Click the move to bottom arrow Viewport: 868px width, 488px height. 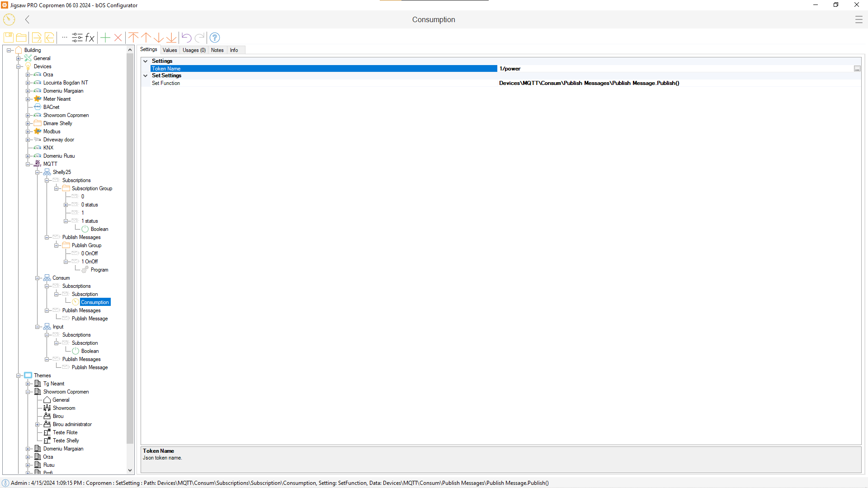point(171,38)
